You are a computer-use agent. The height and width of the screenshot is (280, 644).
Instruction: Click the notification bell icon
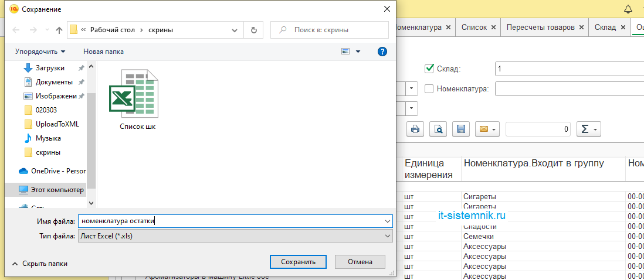coord(628,9)
